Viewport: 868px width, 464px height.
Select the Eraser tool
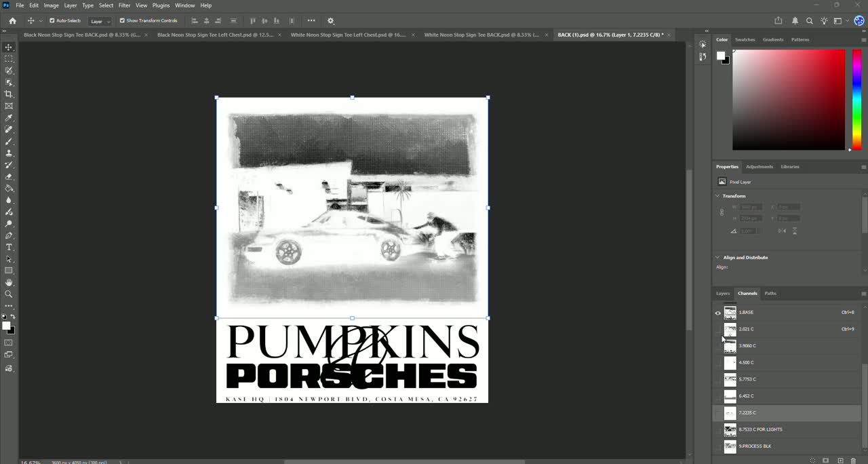point(9,176)
